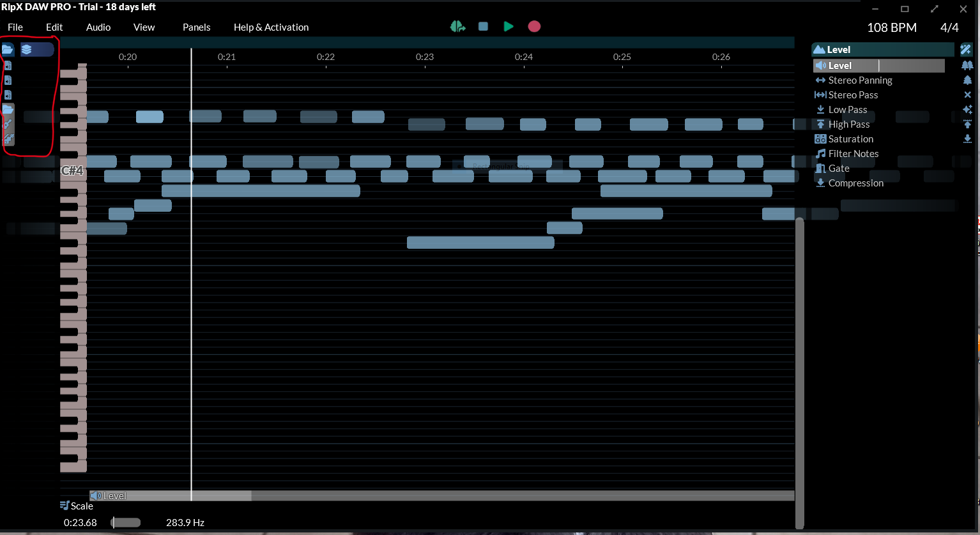The width and height of the screenshot is (980, 535).
Task: Choose the Gate effect
Action: point(832,169)
